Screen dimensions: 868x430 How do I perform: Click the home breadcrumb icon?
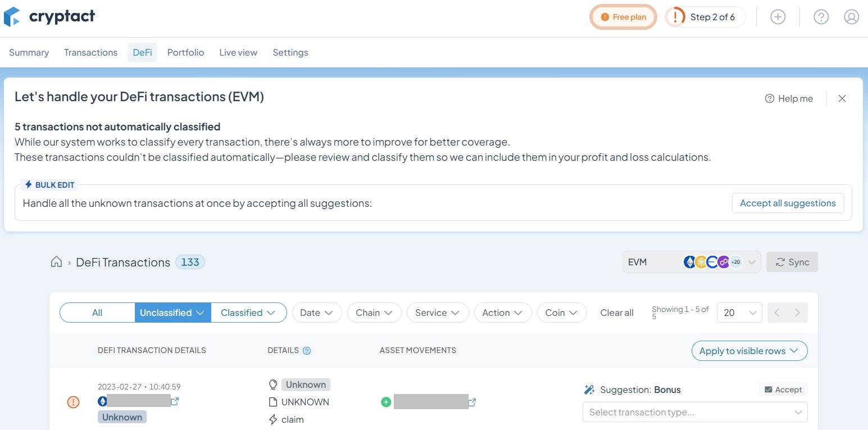tap(56, 262)
